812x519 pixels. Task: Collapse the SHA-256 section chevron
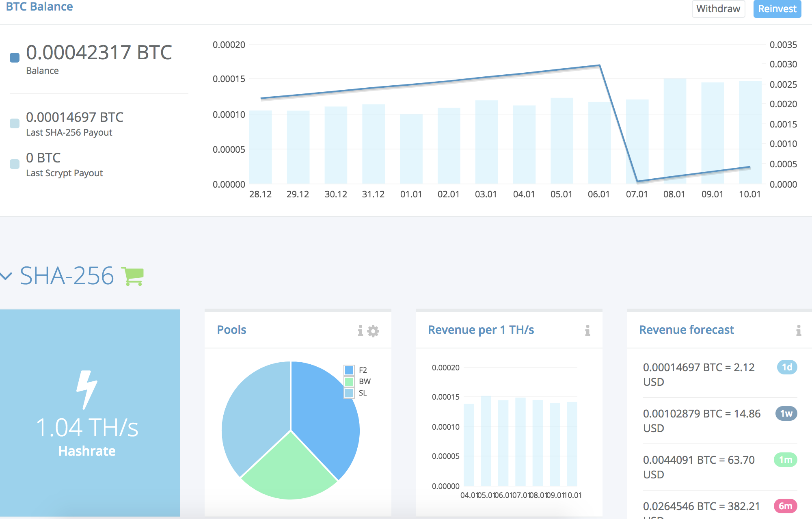[x=6, y=277]
